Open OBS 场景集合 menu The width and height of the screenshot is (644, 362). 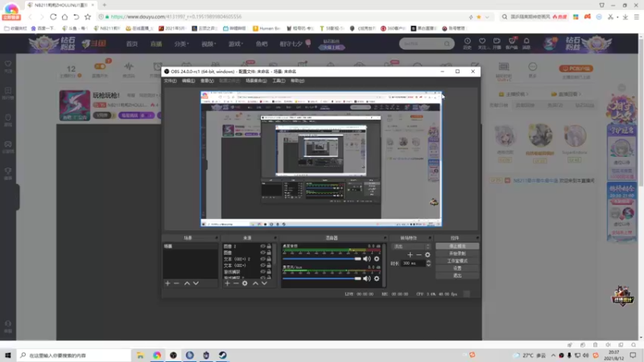click(256, 81)
